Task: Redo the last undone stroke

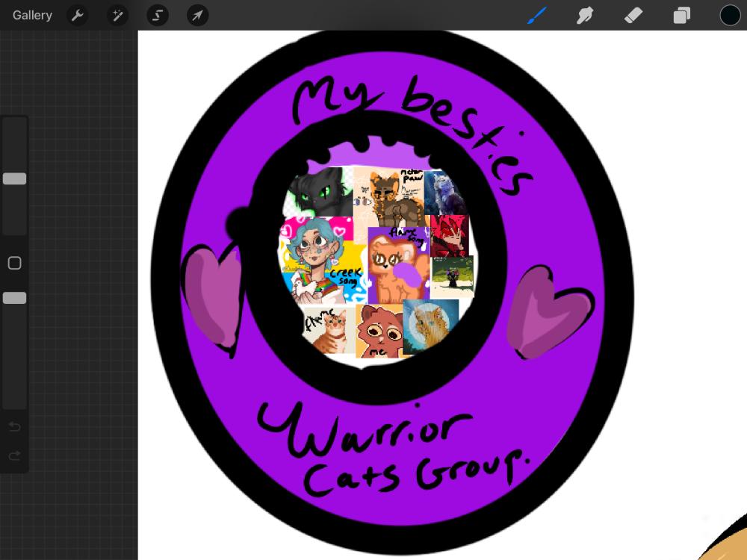Action: (x=15, y=455)
